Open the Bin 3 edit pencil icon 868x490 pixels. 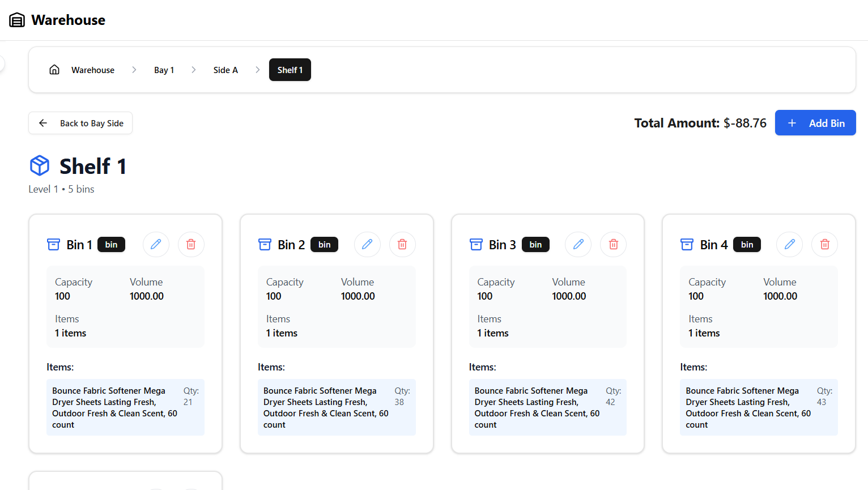578,244
